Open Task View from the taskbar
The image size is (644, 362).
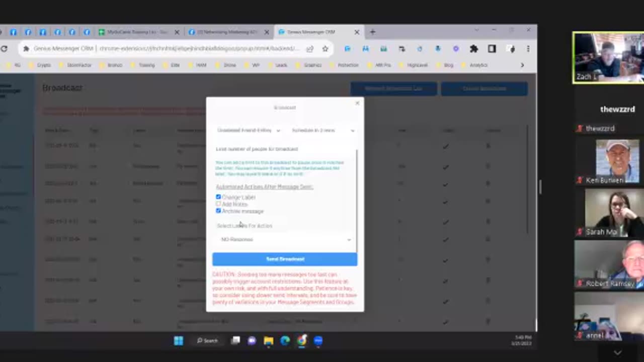pyautogui.click(x=235, y=341)
